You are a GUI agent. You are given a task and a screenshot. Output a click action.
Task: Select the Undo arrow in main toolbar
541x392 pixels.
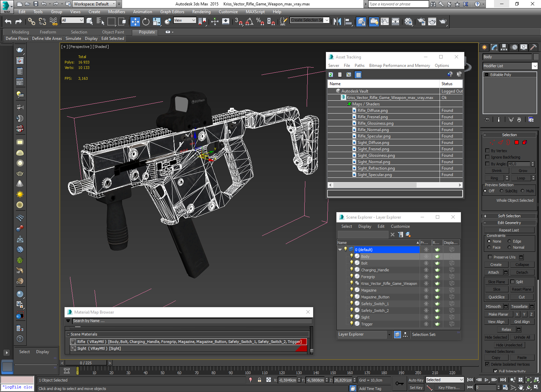(8, 22)
